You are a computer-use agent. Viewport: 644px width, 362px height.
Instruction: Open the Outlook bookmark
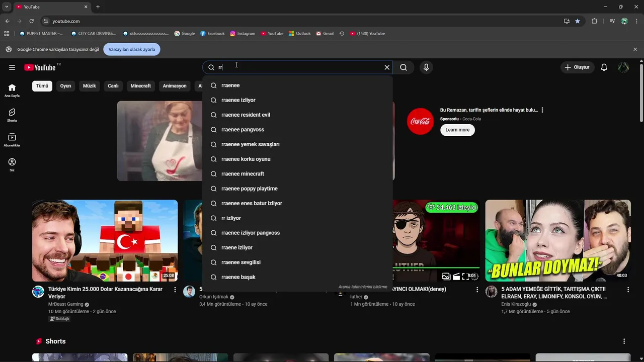pyautogui.click(x=300, y=34)
